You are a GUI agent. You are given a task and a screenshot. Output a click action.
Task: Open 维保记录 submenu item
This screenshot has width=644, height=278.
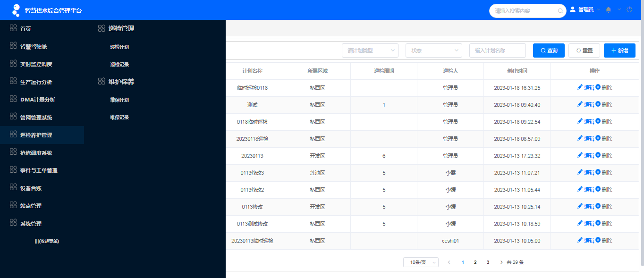[119, 117]
